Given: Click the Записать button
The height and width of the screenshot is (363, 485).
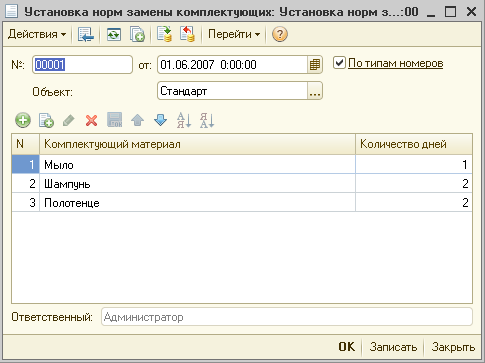Looking at the screenshot, I should pyautogui.click(x=393, y=347).
